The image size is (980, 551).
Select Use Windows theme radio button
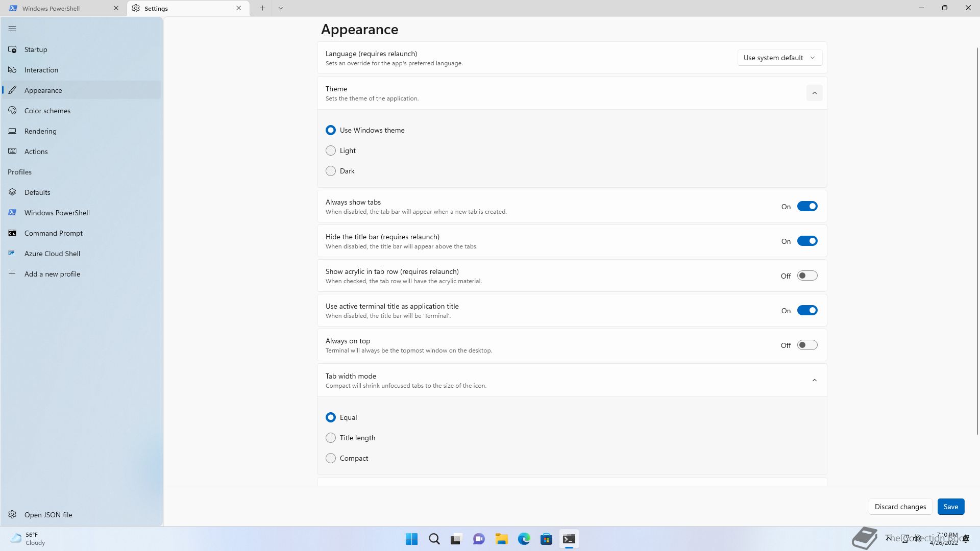[x=331, y=130]
